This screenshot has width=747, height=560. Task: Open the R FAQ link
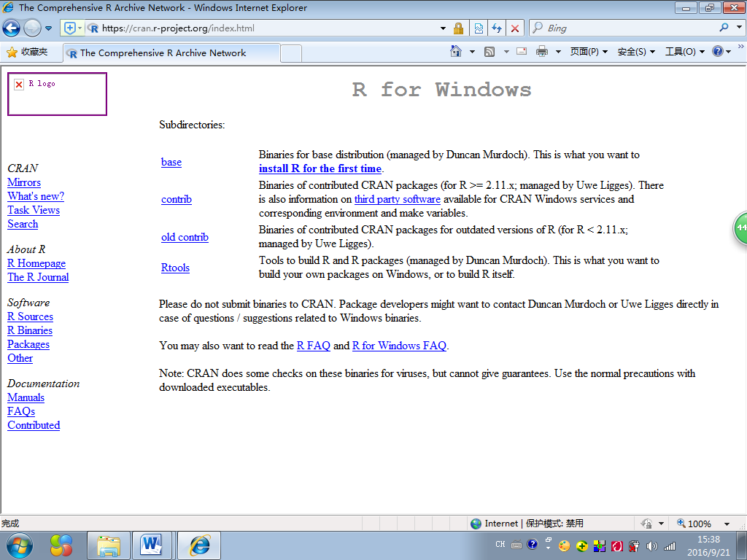coord(314,346)
